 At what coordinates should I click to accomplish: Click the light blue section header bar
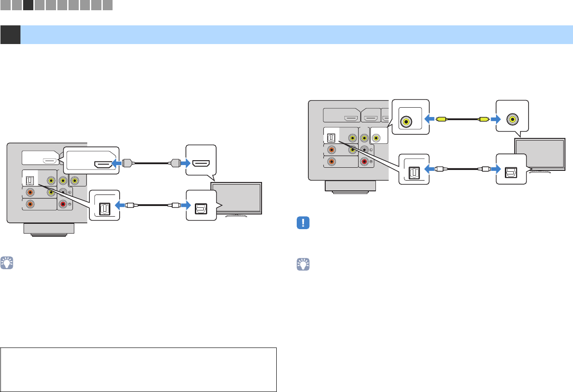pos(296,35)
